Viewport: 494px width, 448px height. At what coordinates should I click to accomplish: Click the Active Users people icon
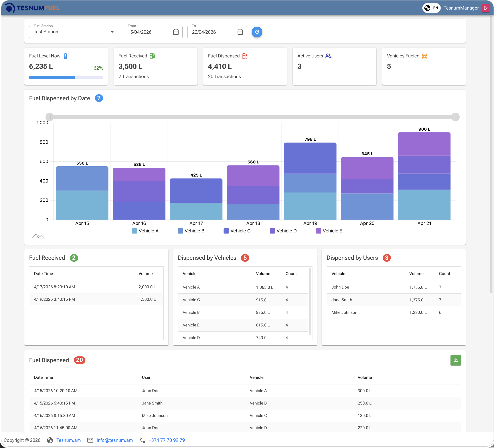[x=328, y=56]
